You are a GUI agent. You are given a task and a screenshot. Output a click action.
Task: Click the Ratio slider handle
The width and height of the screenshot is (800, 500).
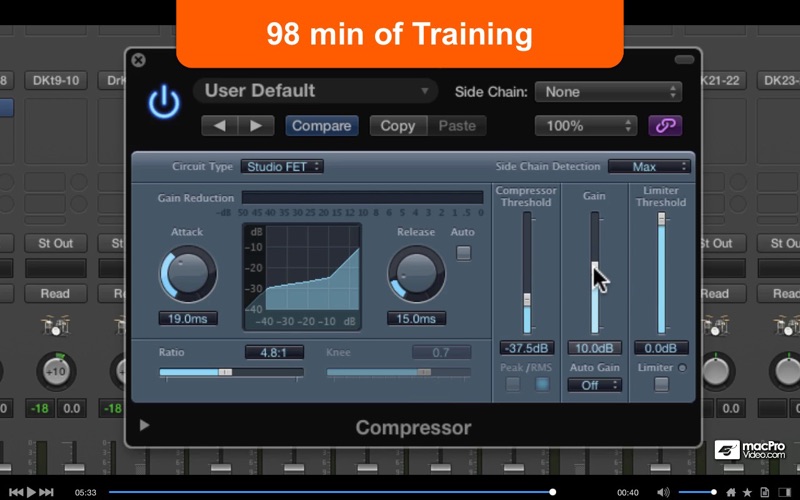pyautogui.click(x=225, y=372)
